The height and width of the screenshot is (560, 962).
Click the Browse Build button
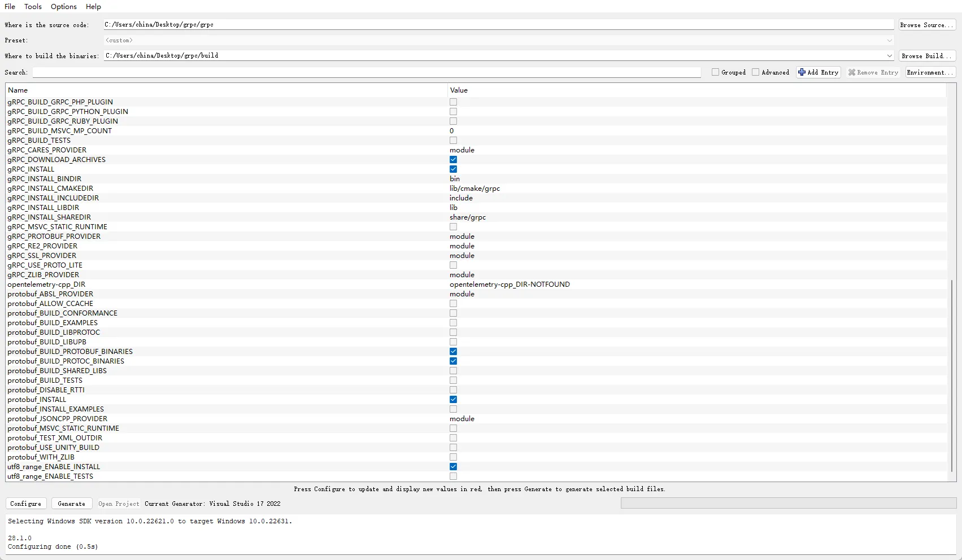coord(926,56)
